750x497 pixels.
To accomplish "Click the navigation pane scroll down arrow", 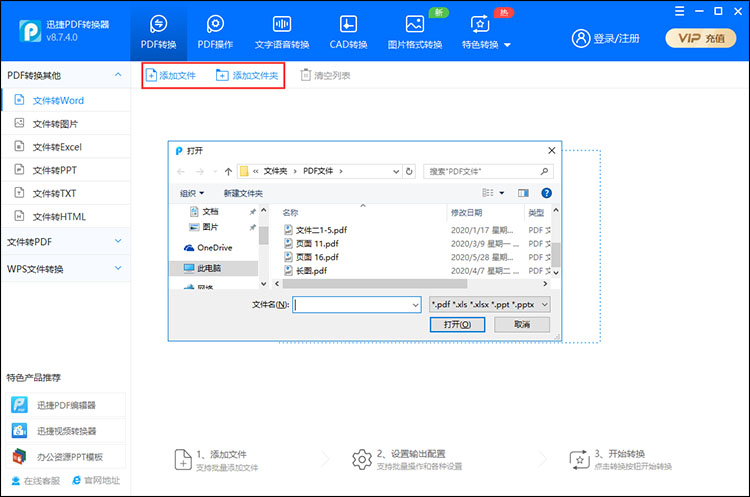I will [x=263, y=284].
